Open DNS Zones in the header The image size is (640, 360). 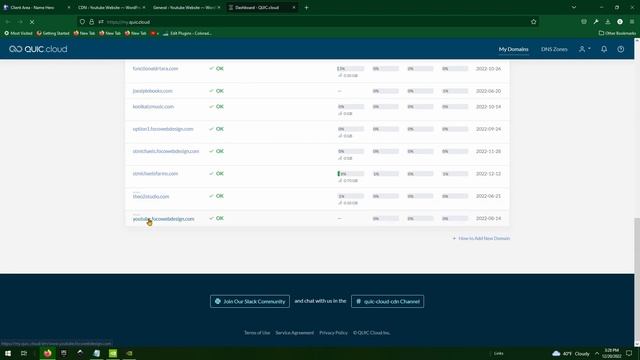(x=554, y=49)
